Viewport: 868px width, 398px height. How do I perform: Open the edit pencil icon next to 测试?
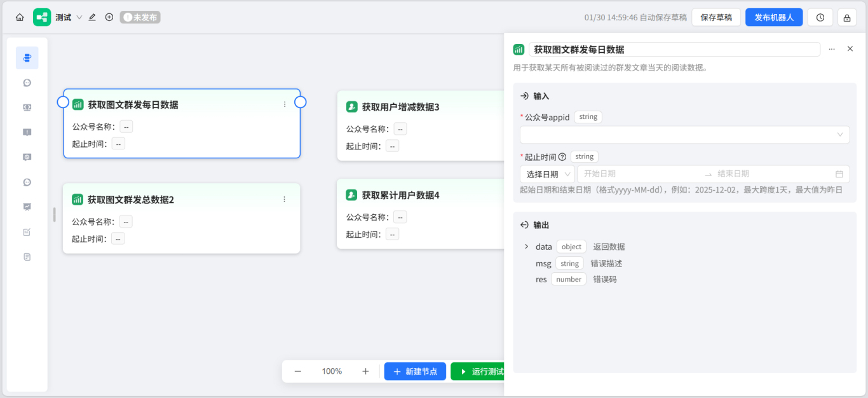[92, 17]
